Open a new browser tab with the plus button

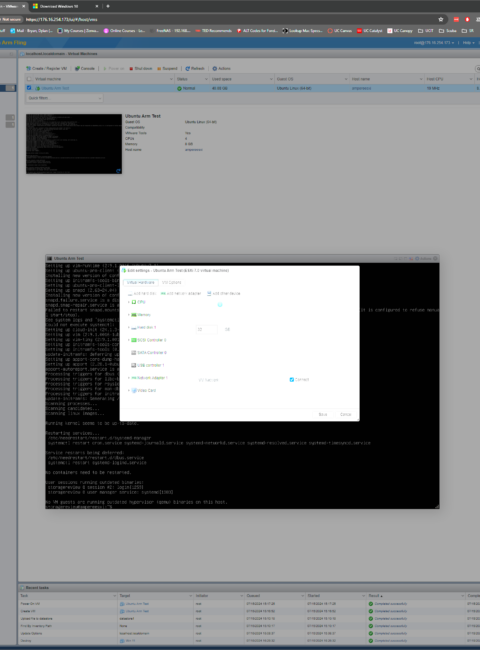108,6
